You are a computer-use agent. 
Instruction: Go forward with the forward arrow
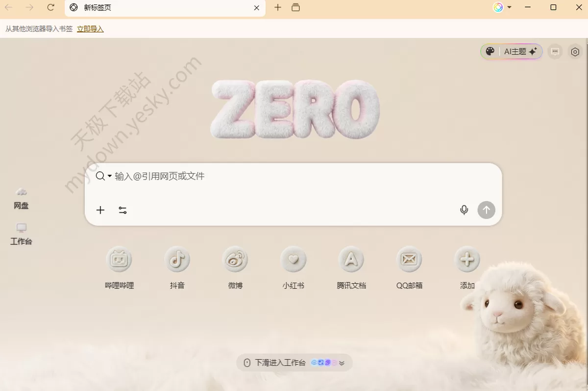[30, 7]
